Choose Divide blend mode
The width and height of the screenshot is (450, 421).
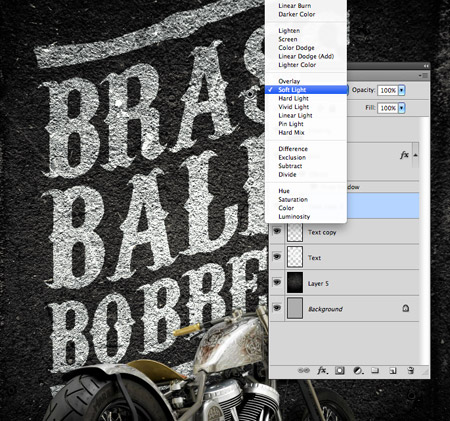tap(287, 174)
